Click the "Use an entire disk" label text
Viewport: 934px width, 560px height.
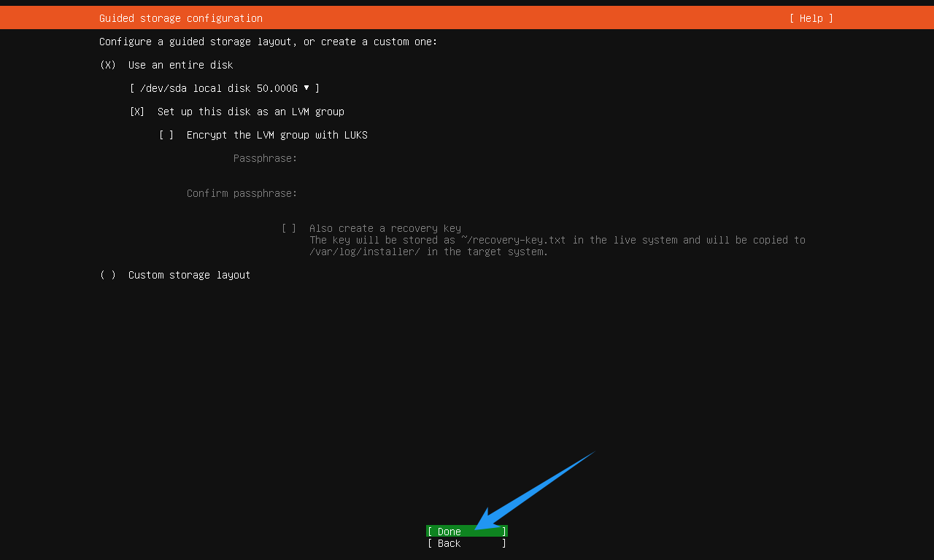[x=180, y=65]
